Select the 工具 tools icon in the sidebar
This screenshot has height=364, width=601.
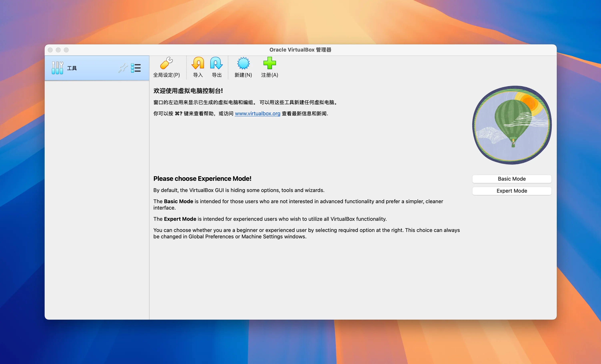[57, 68]
